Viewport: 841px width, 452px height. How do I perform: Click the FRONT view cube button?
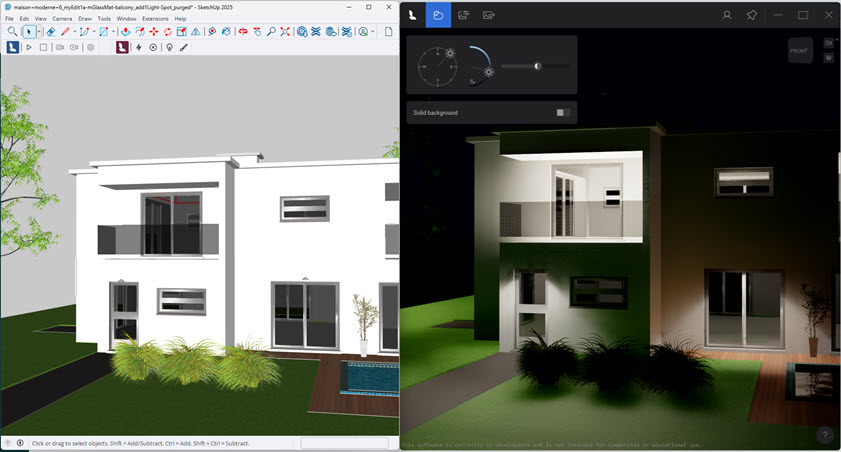[799, 50]
